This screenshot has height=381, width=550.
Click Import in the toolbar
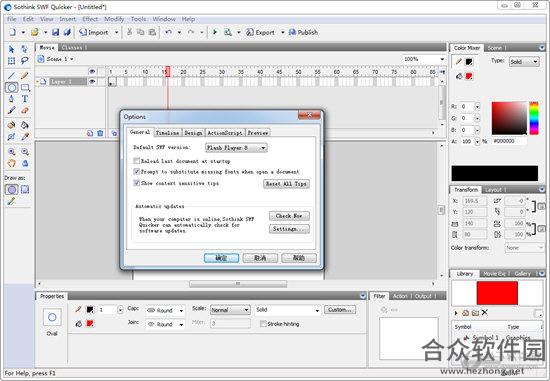94,32
